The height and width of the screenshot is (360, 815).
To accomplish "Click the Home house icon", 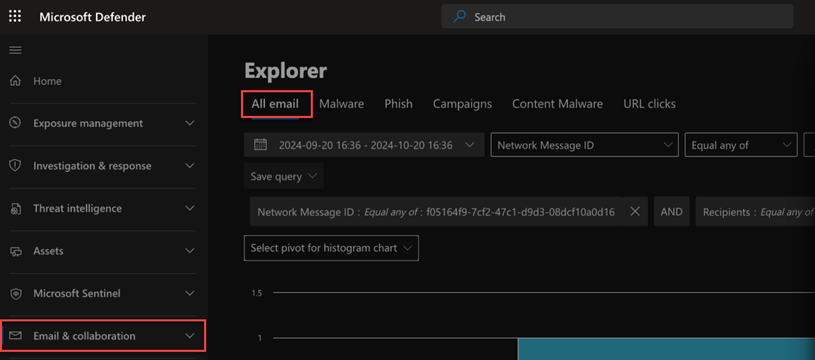I will [16, 81].
